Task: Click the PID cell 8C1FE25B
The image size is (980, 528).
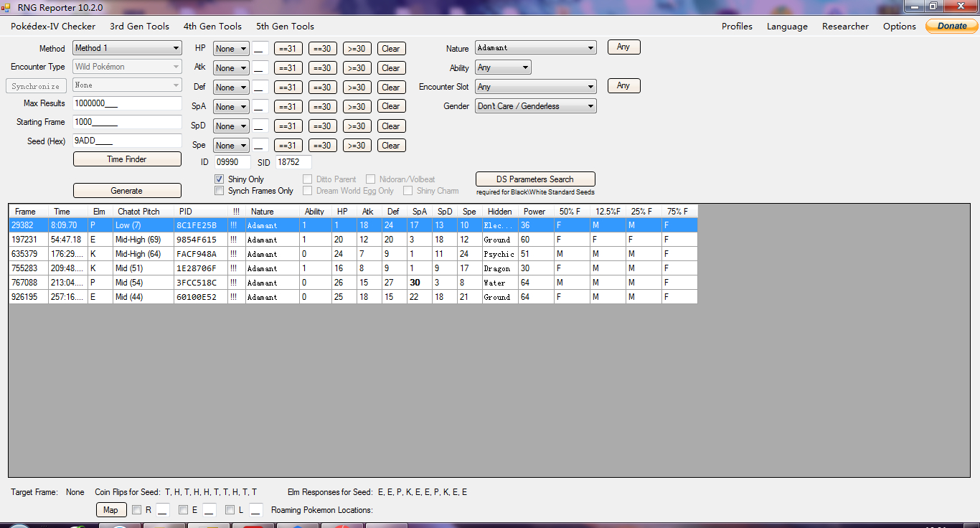Action: coord(201,225)
